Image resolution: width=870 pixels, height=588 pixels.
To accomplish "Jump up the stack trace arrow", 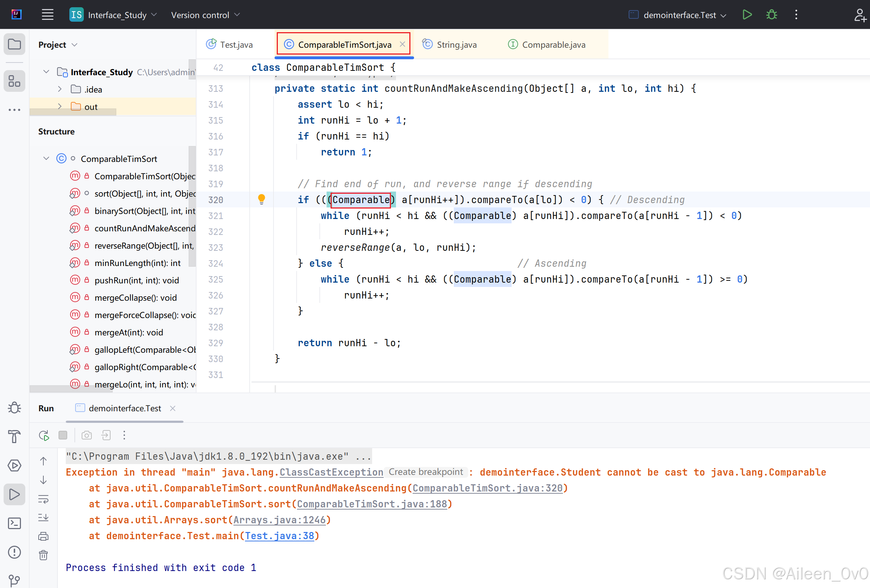I will [43, 461].
